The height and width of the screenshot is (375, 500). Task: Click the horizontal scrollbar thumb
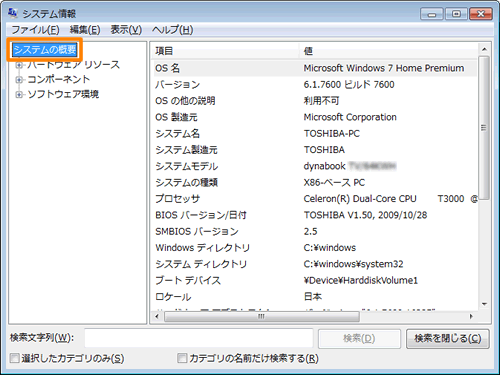pos(262,316)
